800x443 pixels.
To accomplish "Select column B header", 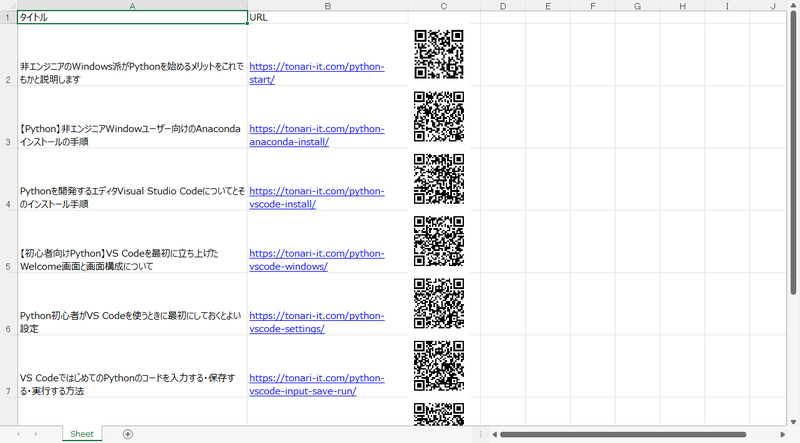I will pyautogui.click(x=328, y=6).
